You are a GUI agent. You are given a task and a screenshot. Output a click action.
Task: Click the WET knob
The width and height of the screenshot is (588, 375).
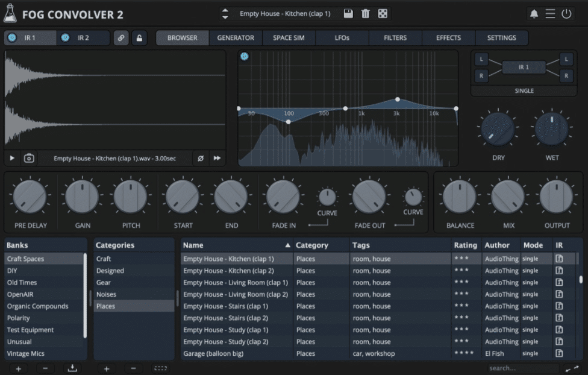coord(552,129)
